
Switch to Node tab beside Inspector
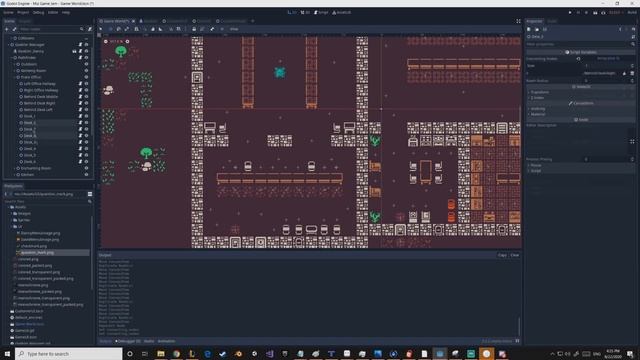point(552,21)
